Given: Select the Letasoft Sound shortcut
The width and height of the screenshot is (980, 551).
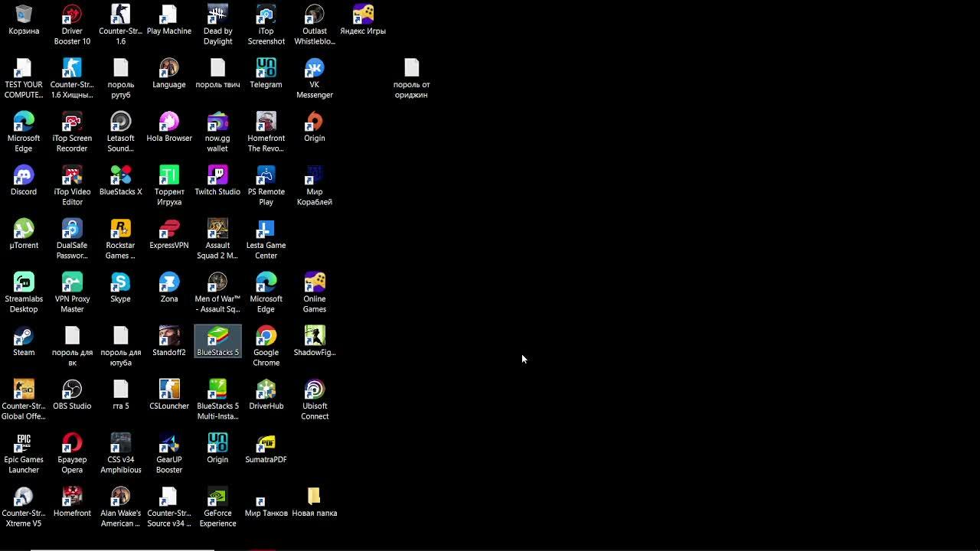Looking at the screenshot, I should (120, 132).
